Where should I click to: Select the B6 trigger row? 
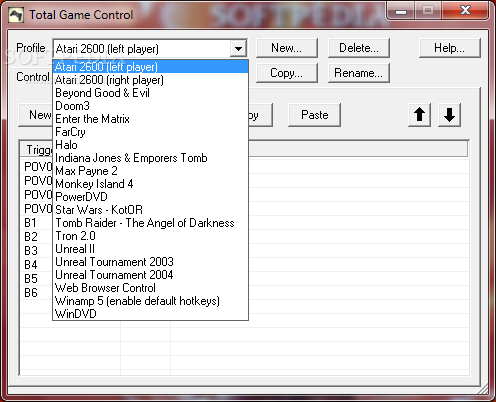36,293
